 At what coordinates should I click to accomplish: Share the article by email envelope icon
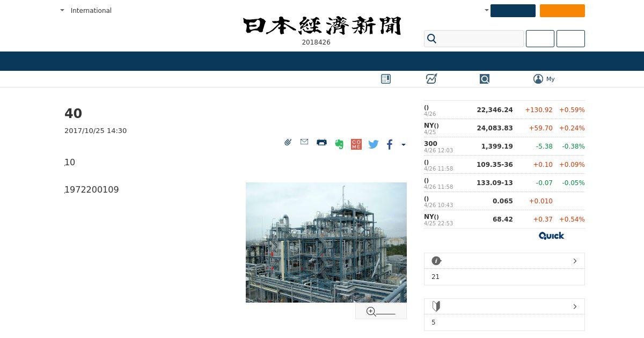304,142
